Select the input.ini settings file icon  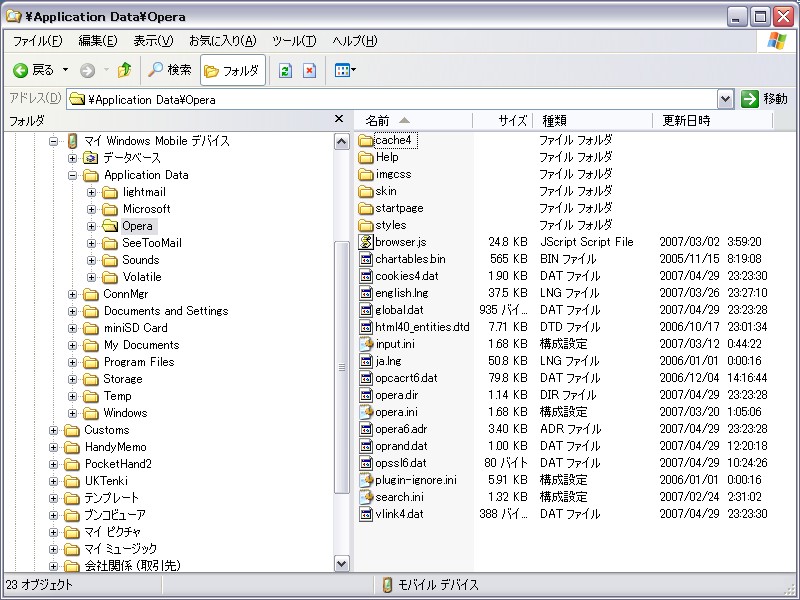tap(366, 344)
